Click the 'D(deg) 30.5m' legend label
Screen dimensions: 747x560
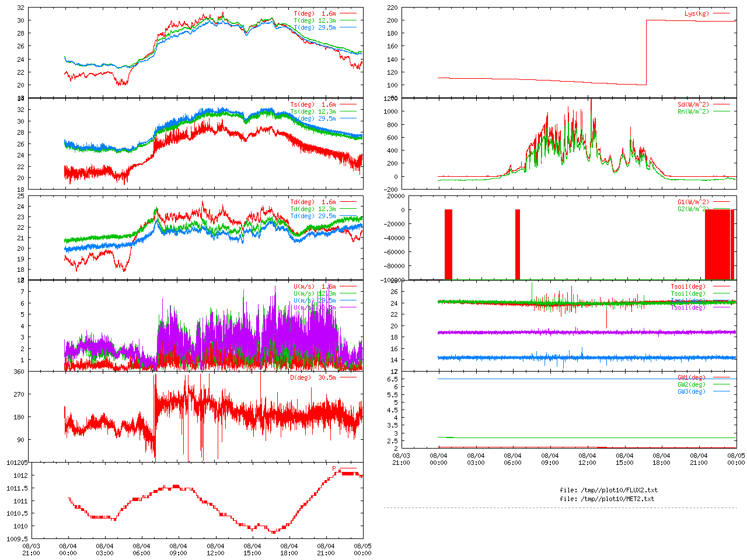[x=313, y=377]
